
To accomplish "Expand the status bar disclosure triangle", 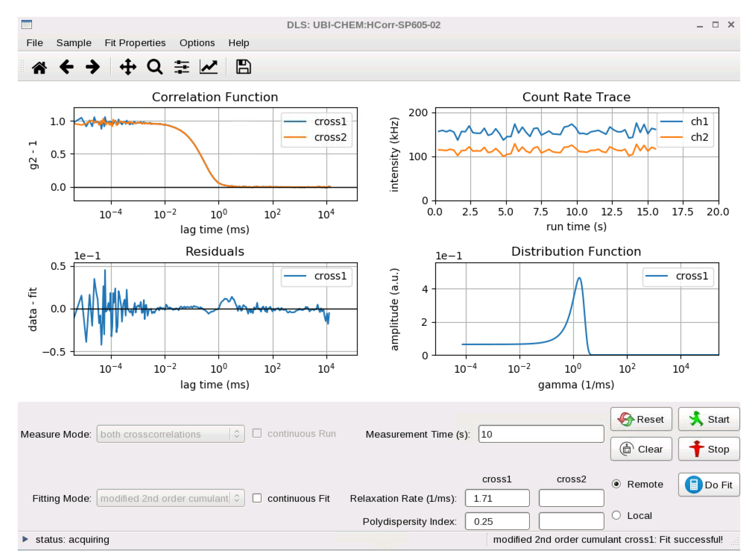I will tap(25, 539).
